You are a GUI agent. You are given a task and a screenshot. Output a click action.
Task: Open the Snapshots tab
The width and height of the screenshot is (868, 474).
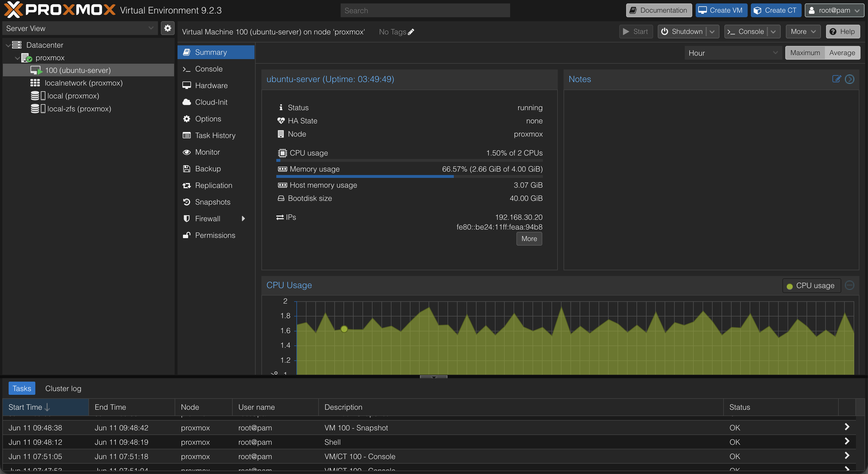tap(216, 202)
